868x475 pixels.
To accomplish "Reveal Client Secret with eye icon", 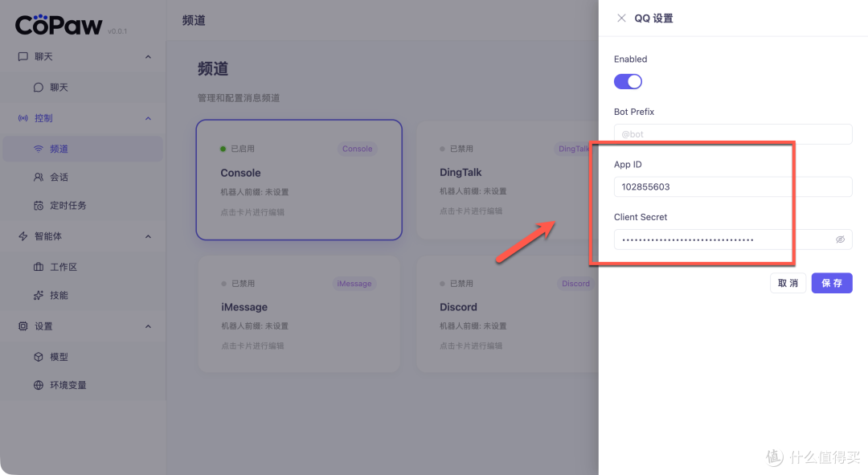I will (840, 240).
